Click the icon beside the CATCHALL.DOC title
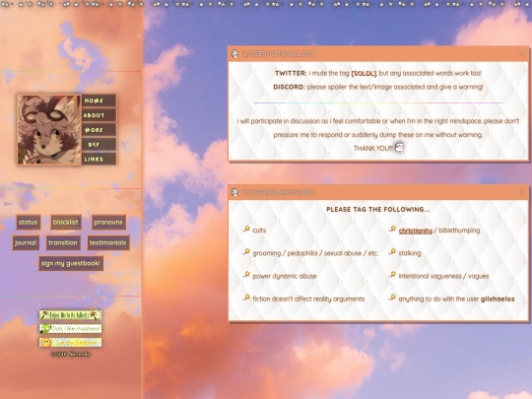This screenshot has width=532, height=399. pyautogui.click(x=234, y=53)
